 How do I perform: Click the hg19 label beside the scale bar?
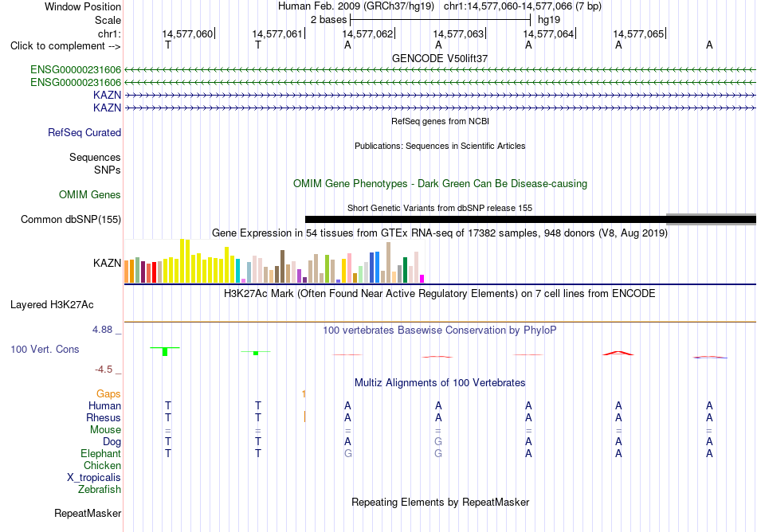(x=549, y=20)
